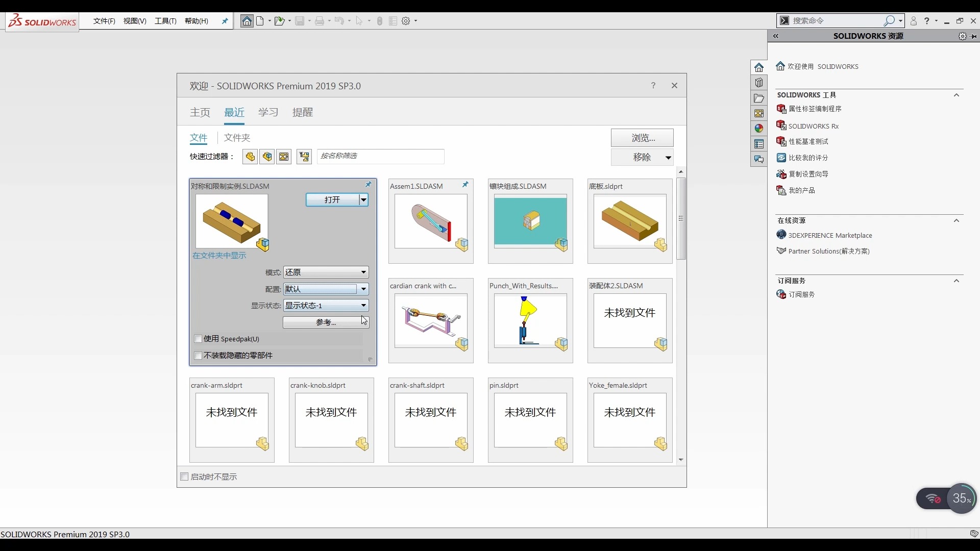Open Design Library tab in task pane

click(759, 83)
